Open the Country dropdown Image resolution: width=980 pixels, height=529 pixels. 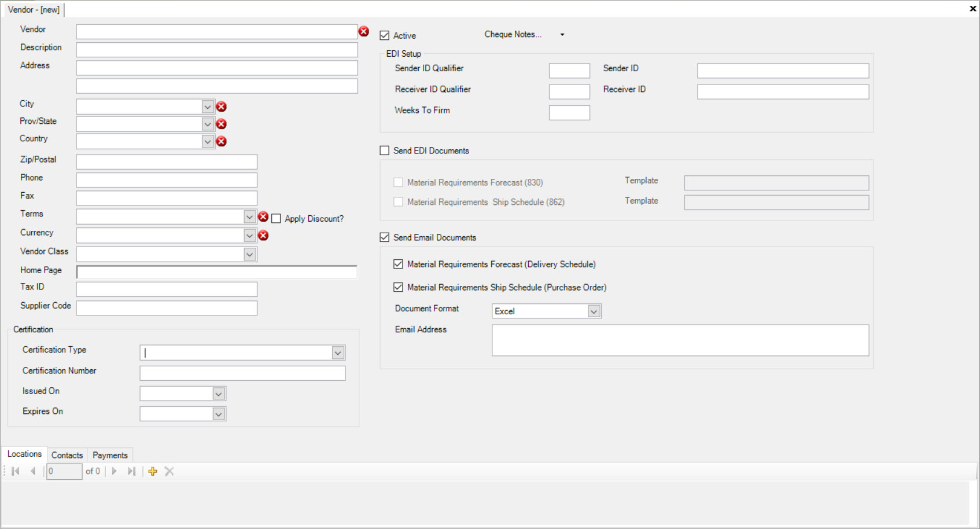click(208, 141)
